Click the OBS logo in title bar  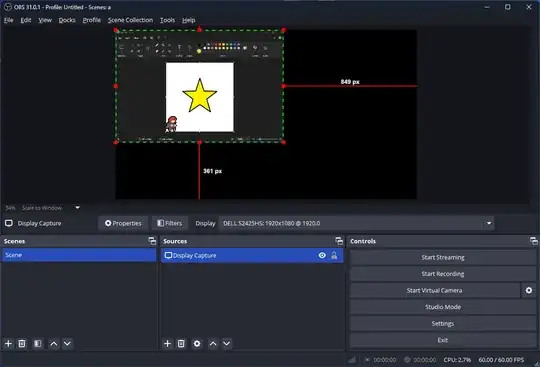click(8, 7)
